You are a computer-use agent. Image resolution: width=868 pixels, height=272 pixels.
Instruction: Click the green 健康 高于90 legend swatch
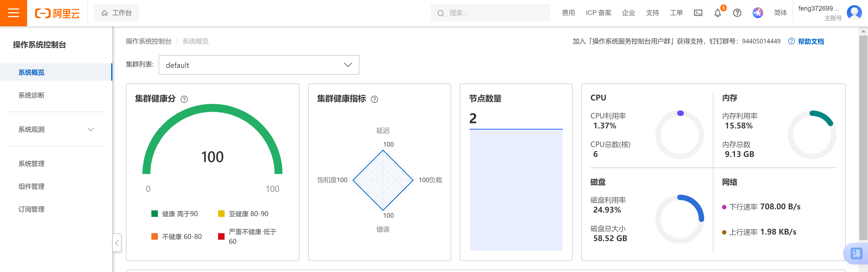155,213
